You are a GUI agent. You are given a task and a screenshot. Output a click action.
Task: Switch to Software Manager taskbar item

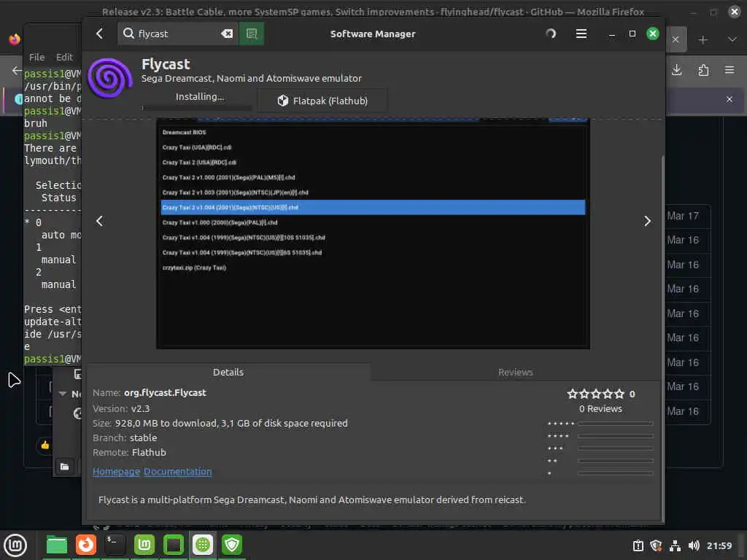(203, 545)
